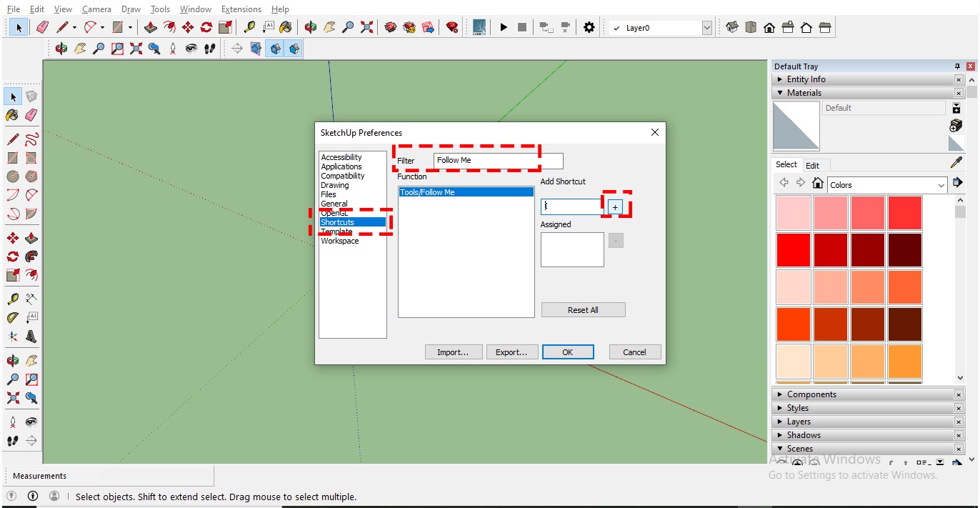Open the Layer0 layer dropdown
The height and width of the screenshot is (508, 980).
[x=706, y=28]
